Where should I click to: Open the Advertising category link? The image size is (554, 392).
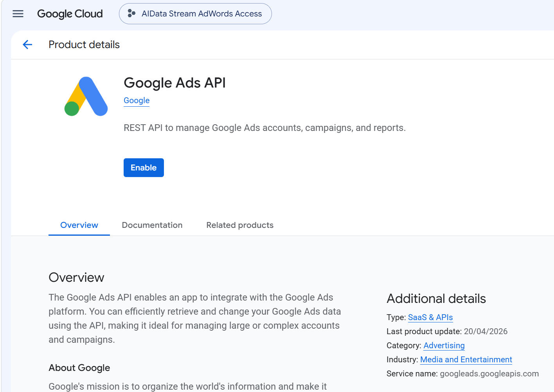pos(444,345)
